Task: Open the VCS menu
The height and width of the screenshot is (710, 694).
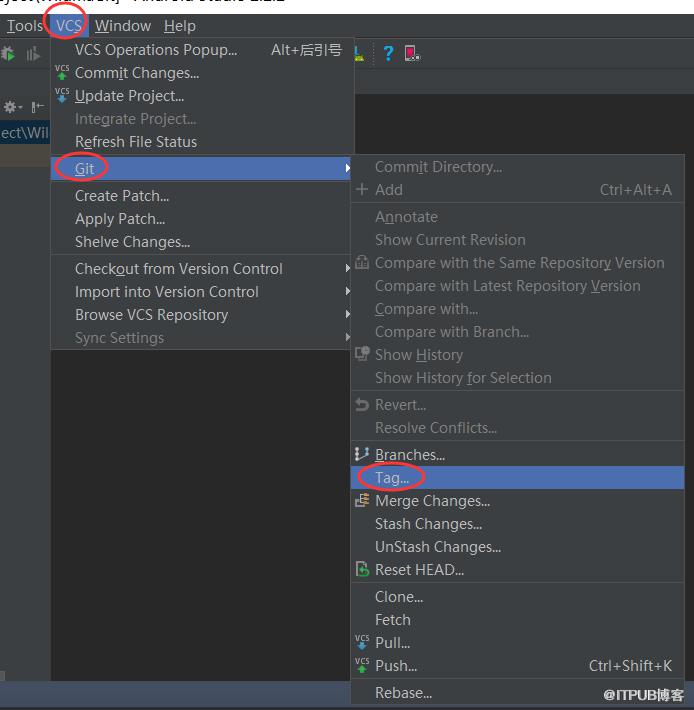Action: click(69, 26)
